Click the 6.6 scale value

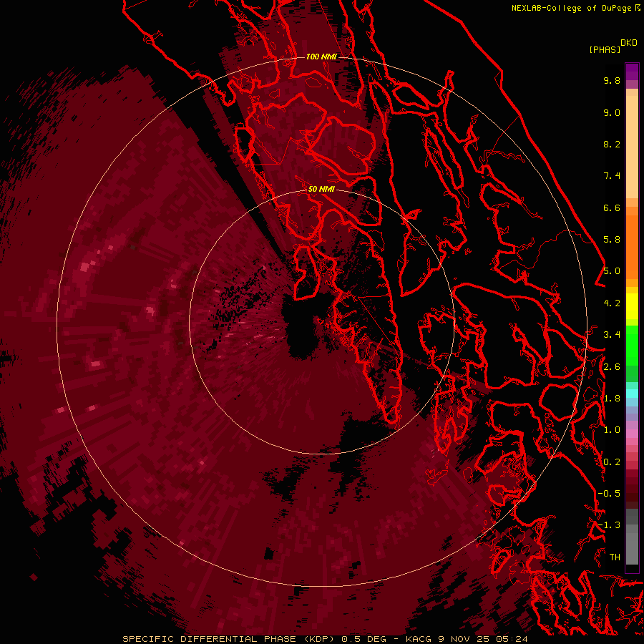612,208
